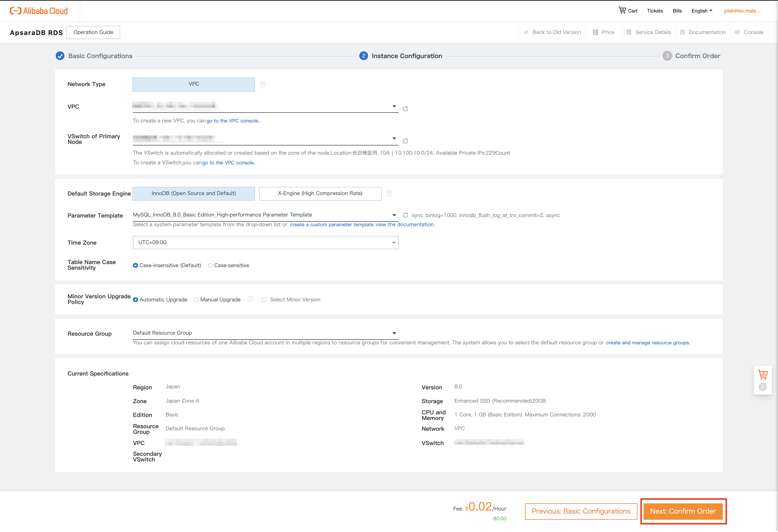Screen dimensions: 778x532
Task: Click the $0.02/Hour fee amount
Action: pyautogui.click(x=485, y=507)
